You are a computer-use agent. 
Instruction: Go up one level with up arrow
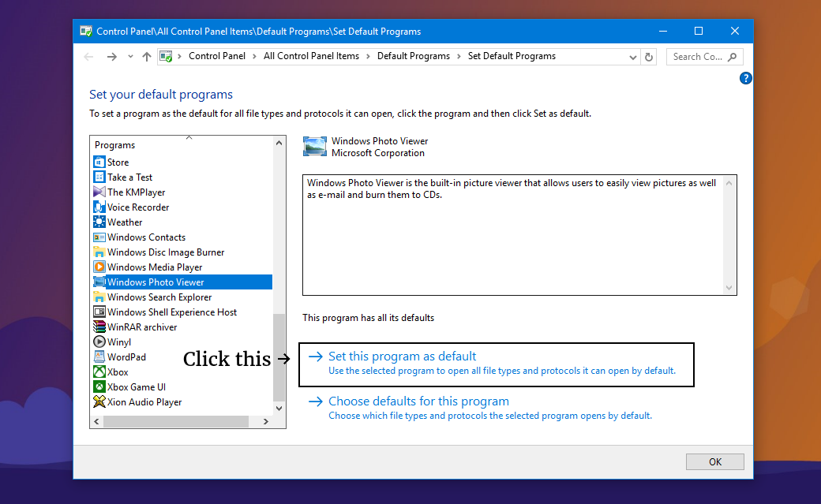tap(147, 57)
